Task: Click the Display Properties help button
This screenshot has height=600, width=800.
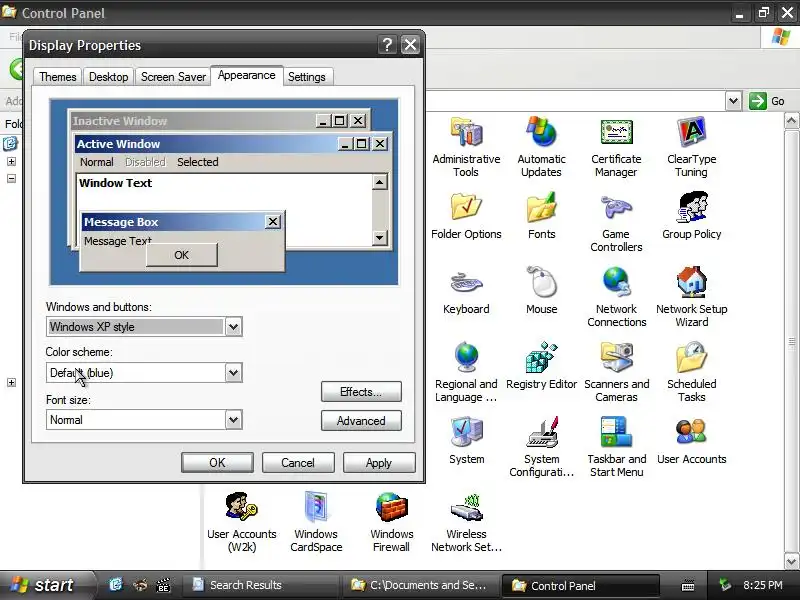Action: coord(387,45)
